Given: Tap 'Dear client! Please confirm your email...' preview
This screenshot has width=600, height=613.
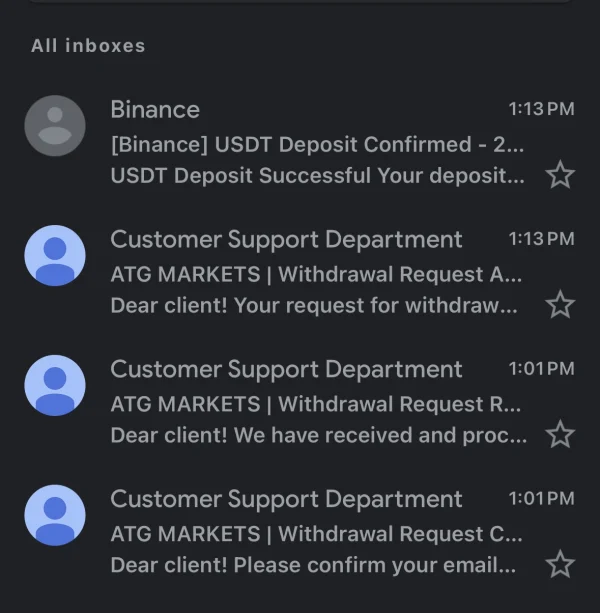Looking at the screenshot, I should 314,564.
